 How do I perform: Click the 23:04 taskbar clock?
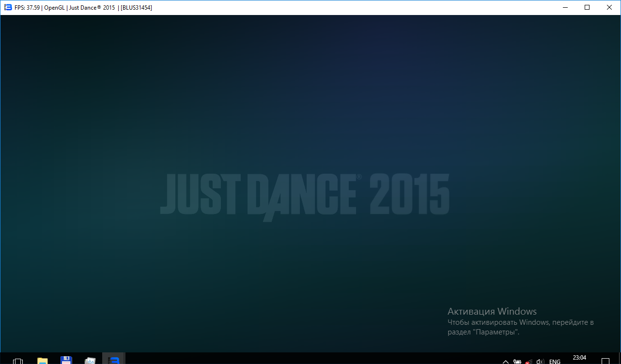(x=579, y=358)
